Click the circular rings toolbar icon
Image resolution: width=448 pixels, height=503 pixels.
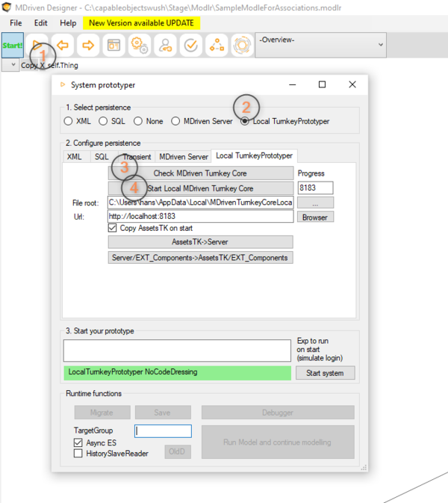pos(242,46)
